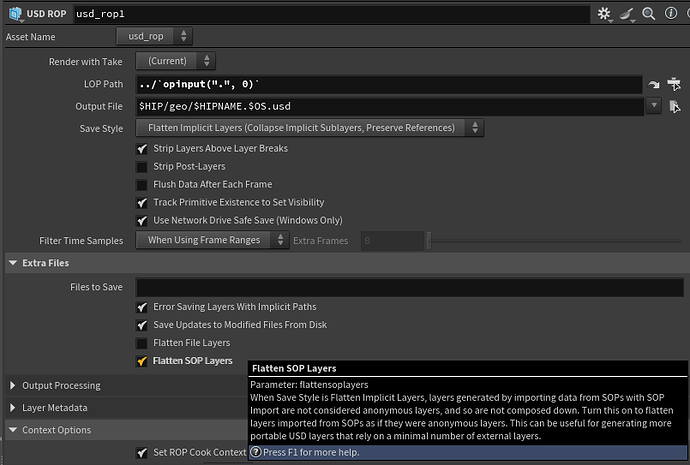Click the magnifier search parameters icon
This screenshot has width=690, height=465.
pos(649,14)
